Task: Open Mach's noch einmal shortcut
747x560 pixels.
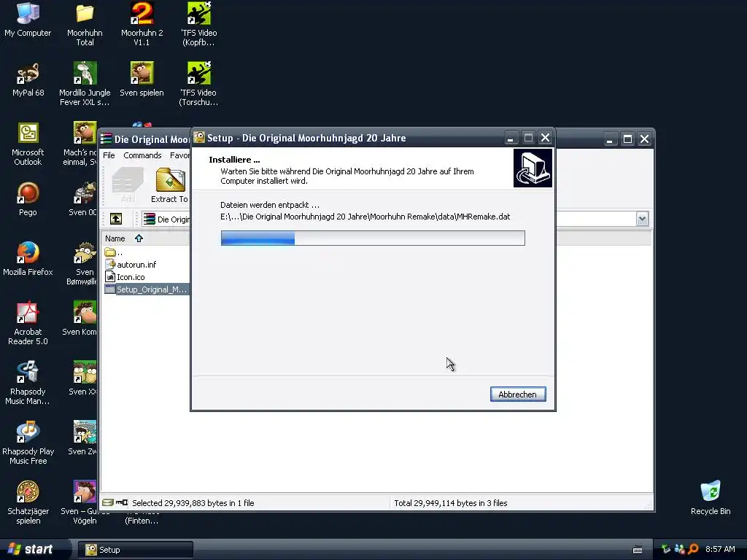Action: click(x=81, y=144)
